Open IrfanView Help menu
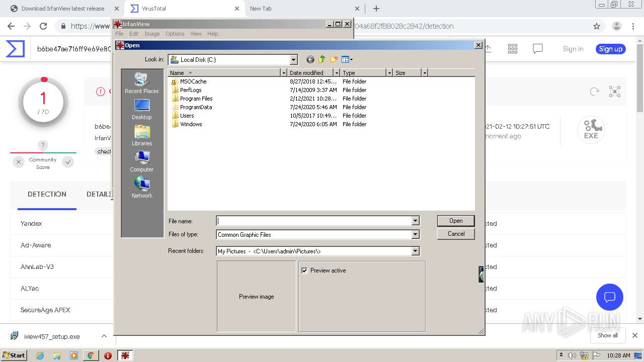This screenshot has width=644, height=362. click(213, 34)
